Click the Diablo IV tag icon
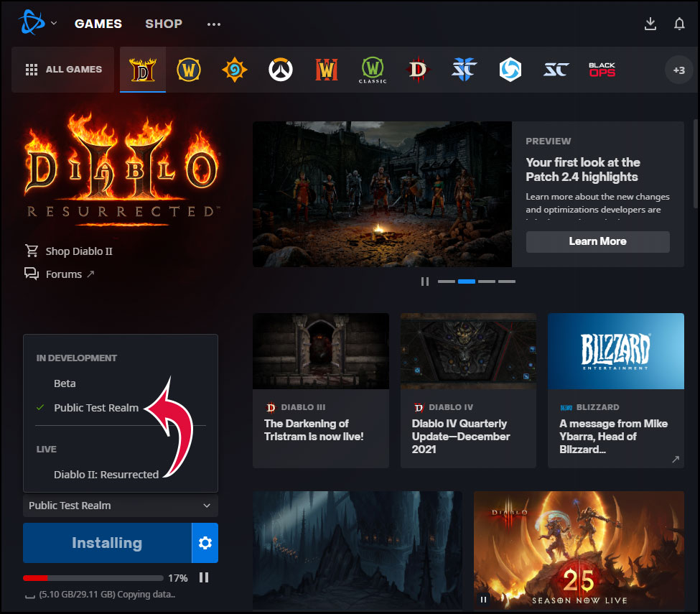The width and height of the screenshot is (700, 614). [419, 407]
